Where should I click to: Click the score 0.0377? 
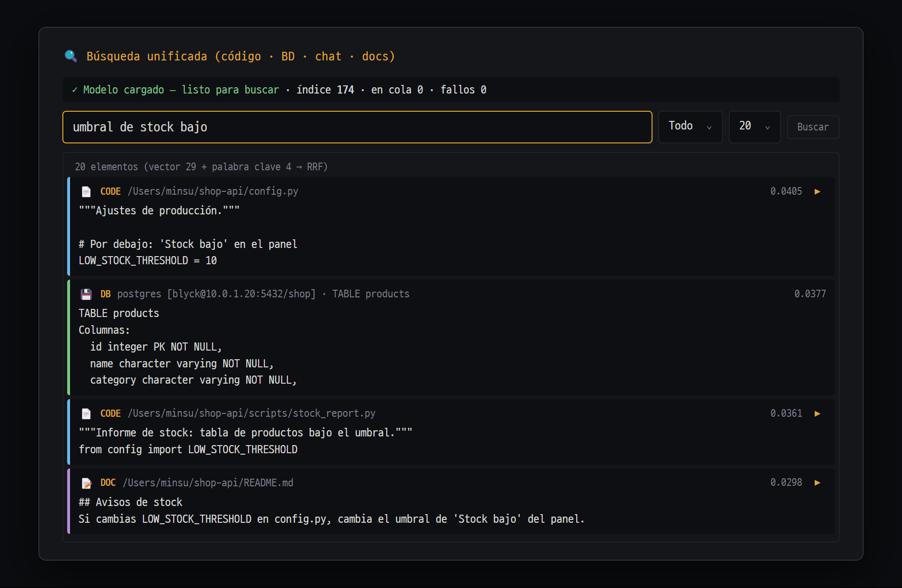810,294
